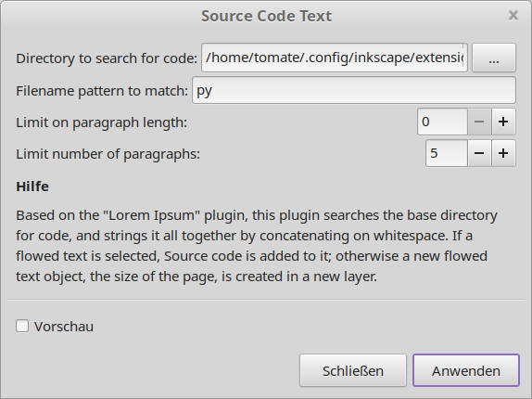Enable the Vorschau preview checkbox

(x=22, y=326)
